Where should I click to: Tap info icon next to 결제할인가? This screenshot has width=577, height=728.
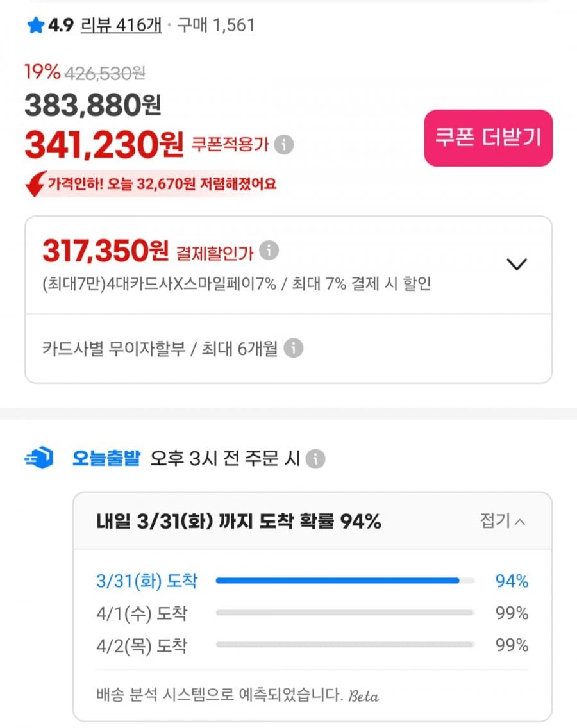tap(269, 251)
